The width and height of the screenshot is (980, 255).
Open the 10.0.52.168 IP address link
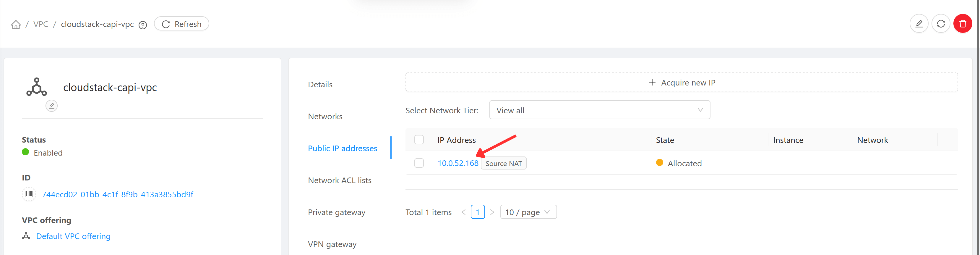click(x=458, y=163)
